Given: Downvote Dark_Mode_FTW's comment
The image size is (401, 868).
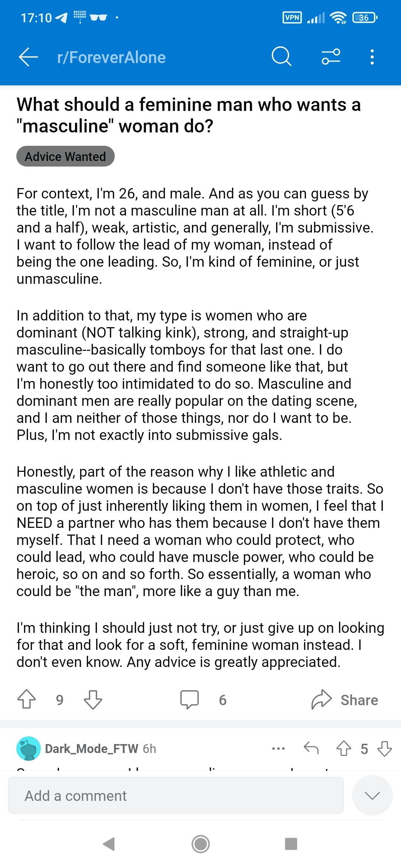Looking at the screenshot, I should point(384,748).
